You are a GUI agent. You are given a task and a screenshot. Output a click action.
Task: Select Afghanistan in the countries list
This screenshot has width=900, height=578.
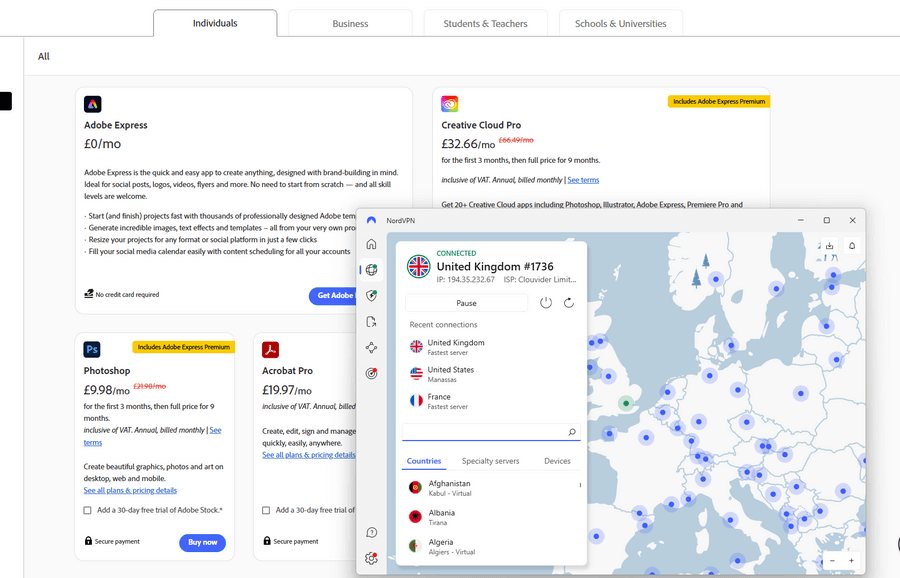[491, 488]
